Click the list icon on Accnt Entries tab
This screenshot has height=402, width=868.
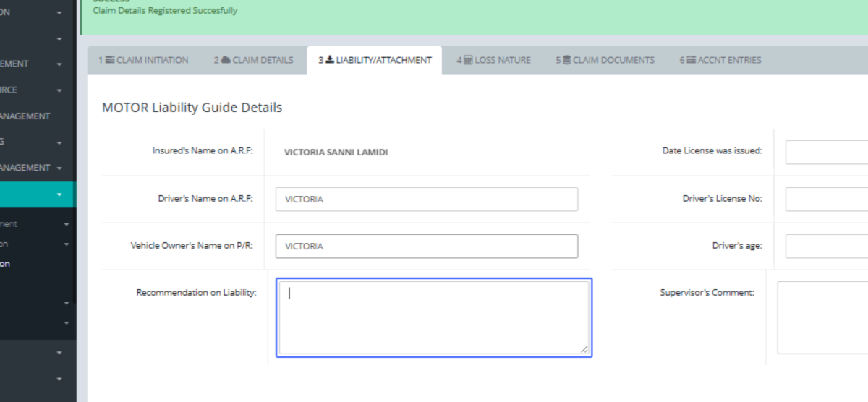pyautogui.click(x=691, y=60)
